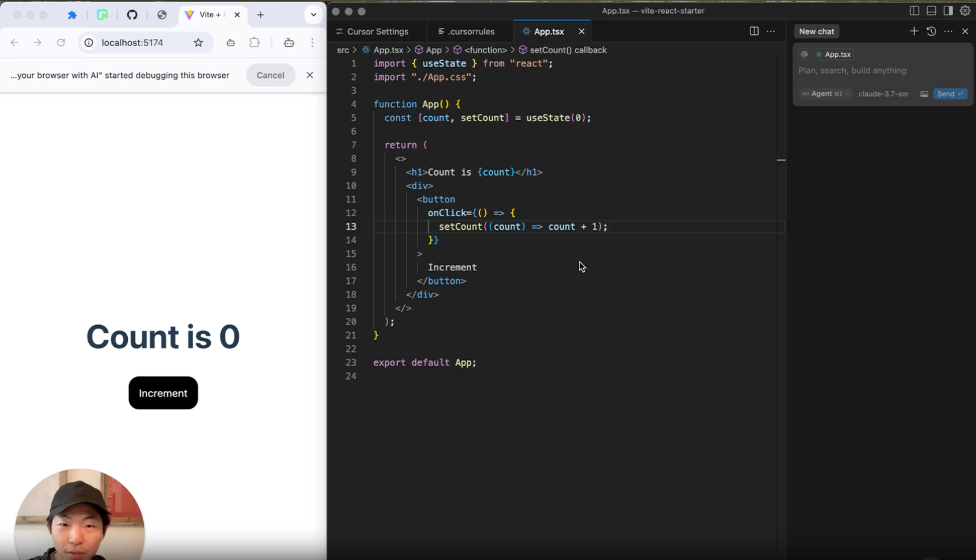Click the useState(0) declaration line
The image size is (976, 560).
click(x=487, y=118)
